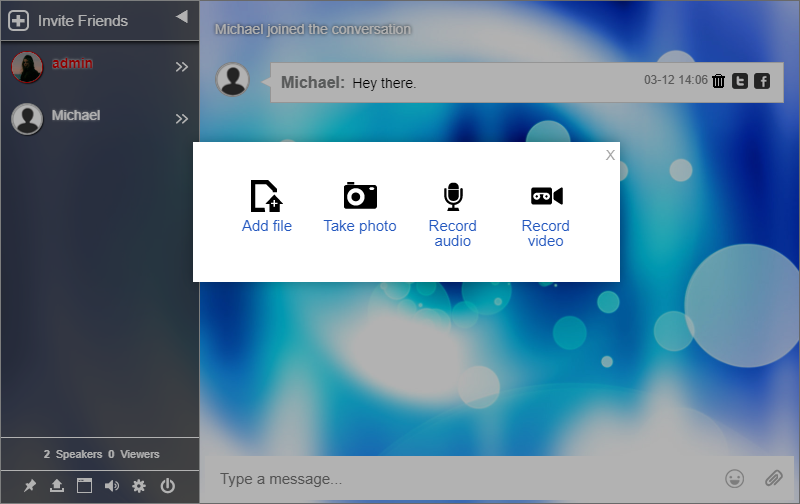Click Invite Friends button

68,20
